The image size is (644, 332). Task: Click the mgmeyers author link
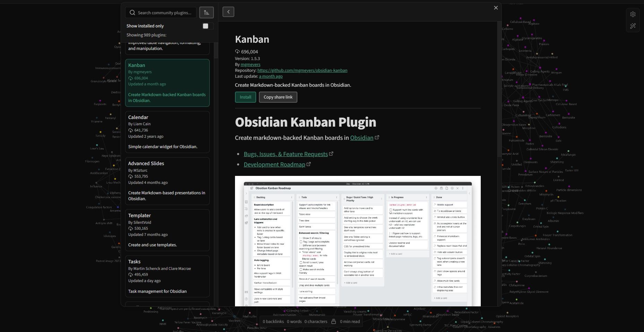[x=250, y=64]
